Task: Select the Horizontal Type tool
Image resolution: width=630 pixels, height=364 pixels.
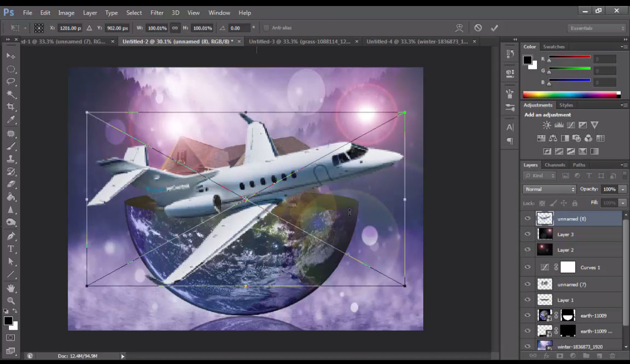Action: coord(11,248)
